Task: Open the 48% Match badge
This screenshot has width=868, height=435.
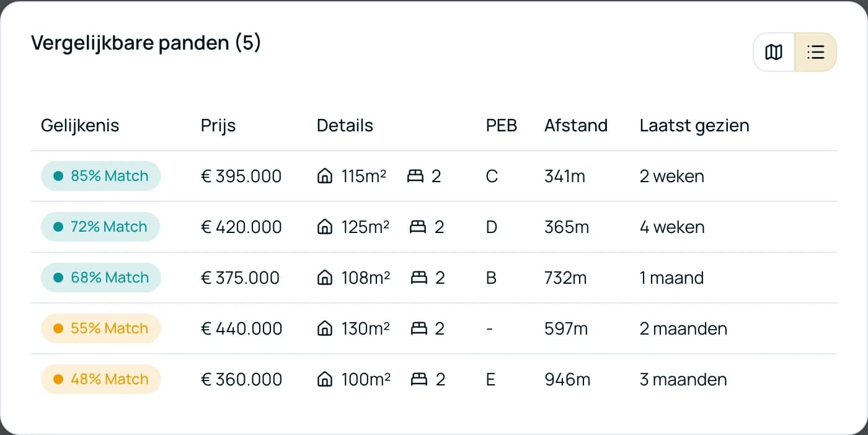Action: [101, 379]
